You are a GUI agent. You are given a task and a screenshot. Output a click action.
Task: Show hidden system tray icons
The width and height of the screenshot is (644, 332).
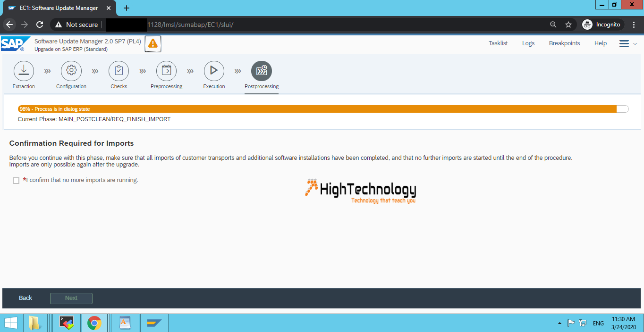(559, 324)
